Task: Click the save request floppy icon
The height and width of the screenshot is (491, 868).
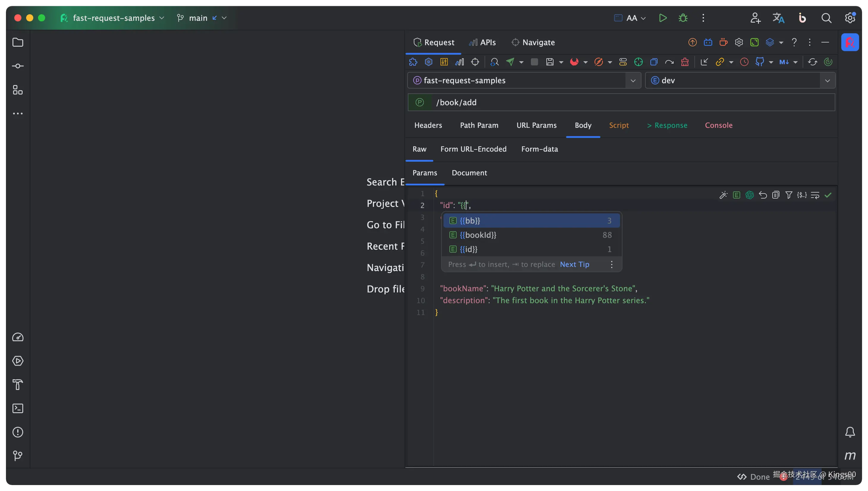Action: click(550, 62)
